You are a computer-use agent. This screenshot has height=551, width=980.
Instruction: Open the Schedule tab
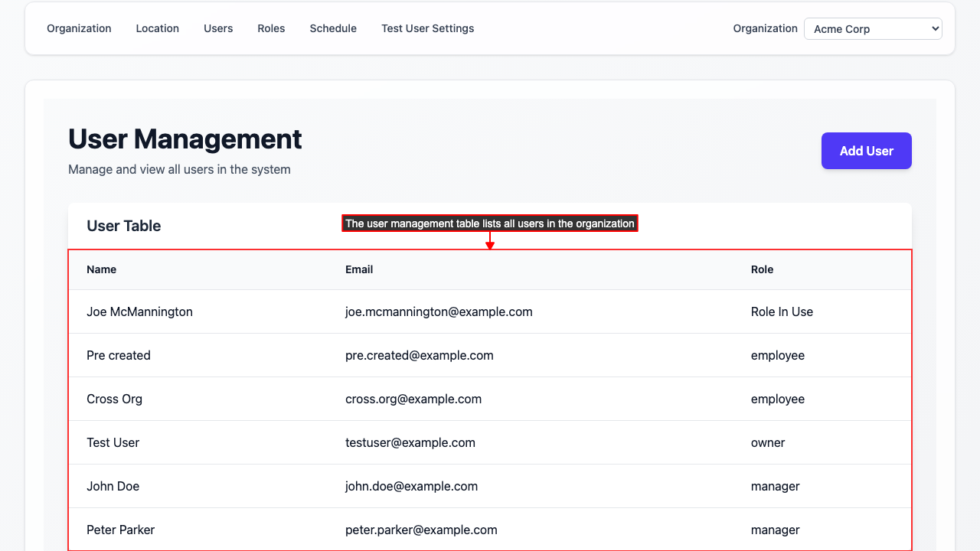click(333, 28)
